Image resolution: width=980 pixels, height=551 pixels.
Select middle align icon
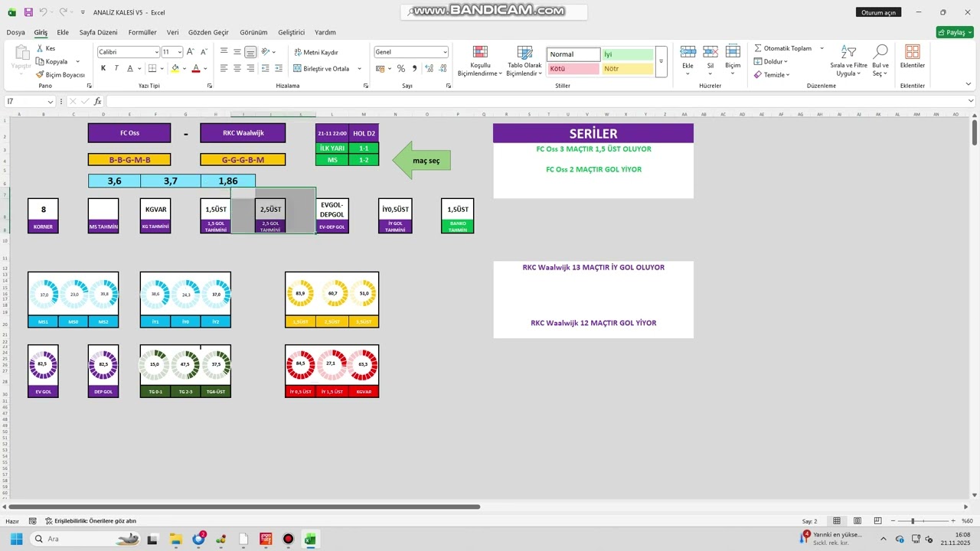(237, 52)
